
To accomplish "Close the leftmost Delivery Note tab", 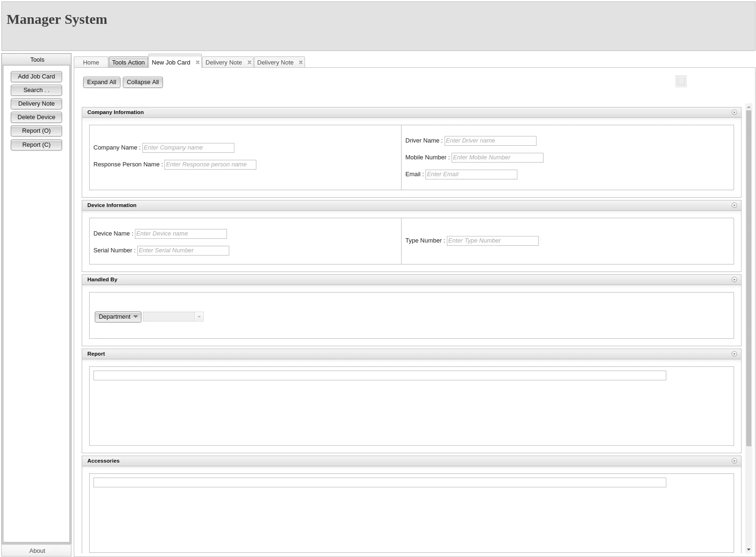I will pos(249,63).
